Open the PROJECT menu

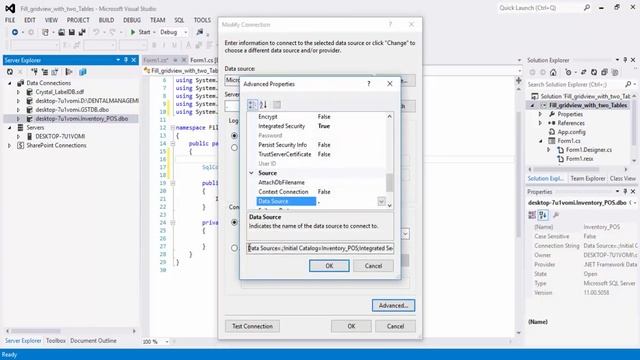tap(78, 20)
